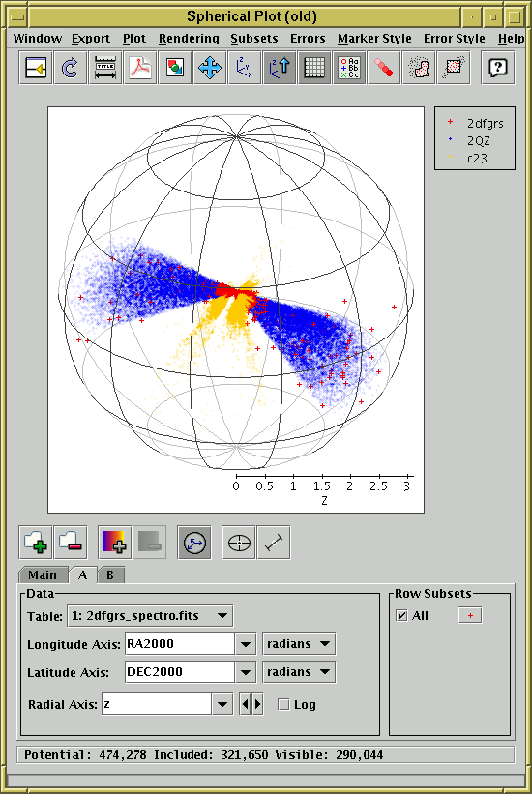Expand Radial Axis column dropdown arrow
Screen dimensions: 532x794
(222, 704)
